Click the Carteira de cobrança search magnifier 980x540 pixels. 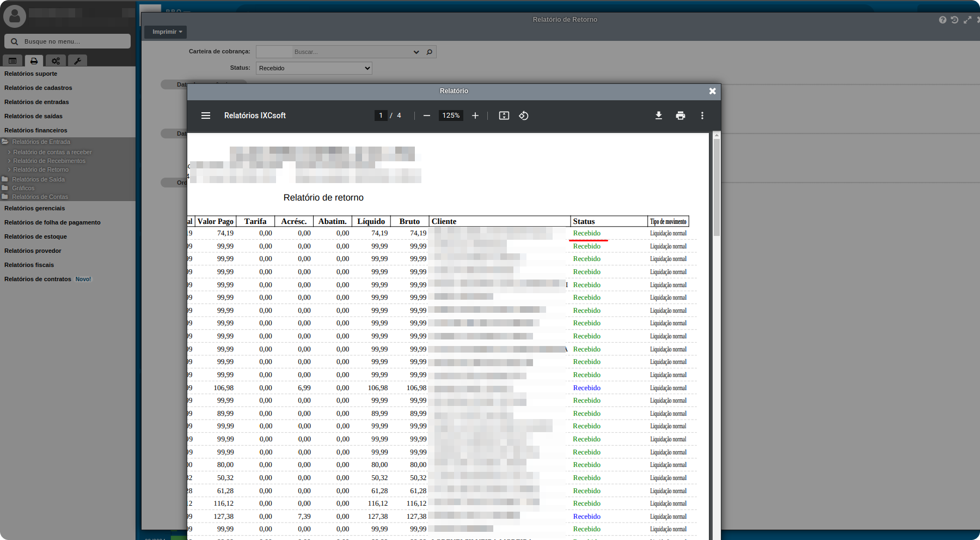430,52
